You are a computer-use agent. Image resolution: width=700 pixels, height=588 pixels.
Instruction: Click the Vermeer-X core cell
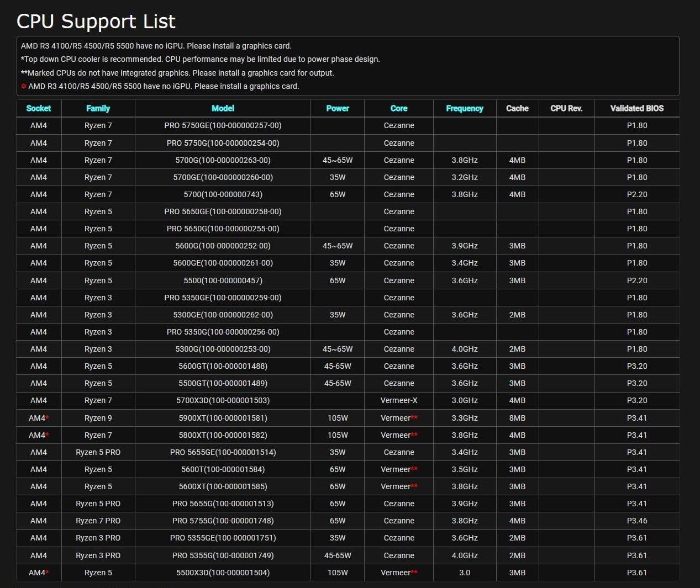click(x=398, y=400)
